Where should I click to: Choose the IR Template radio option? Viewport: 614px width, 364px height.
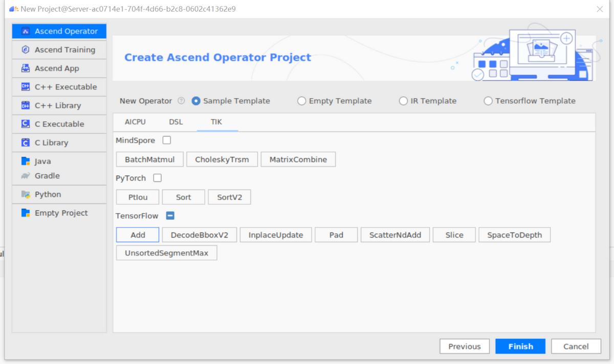click(x=403, y=101)
